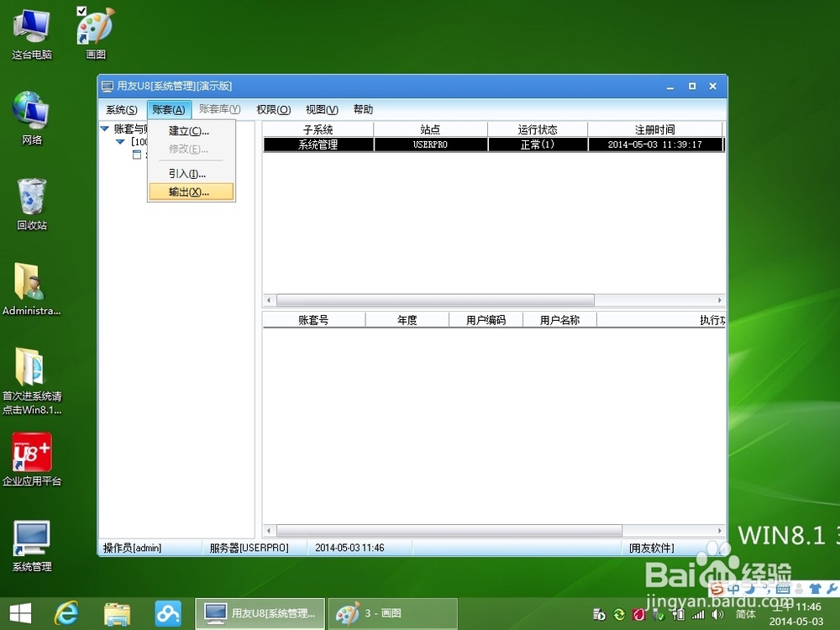
Task: Open the blue cloud app on the taskbar
Action: click(x=168, y=614)
